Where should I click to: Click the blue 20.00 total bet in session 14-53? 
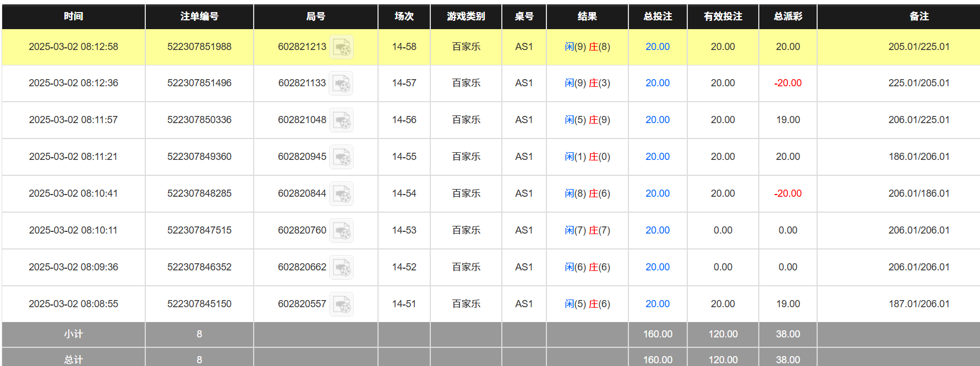657,230
